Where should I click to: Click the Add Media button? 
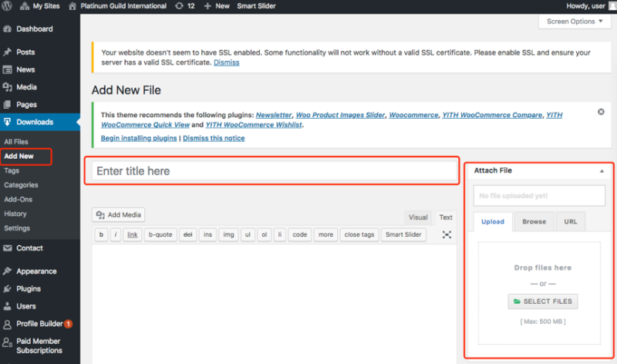[118, 215]
